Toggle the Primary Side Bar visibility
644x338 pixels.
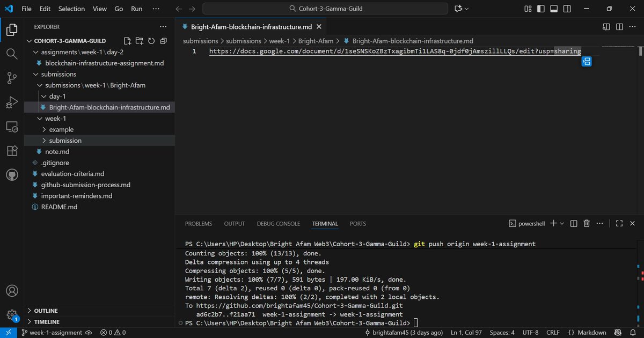tap(541, 9)
